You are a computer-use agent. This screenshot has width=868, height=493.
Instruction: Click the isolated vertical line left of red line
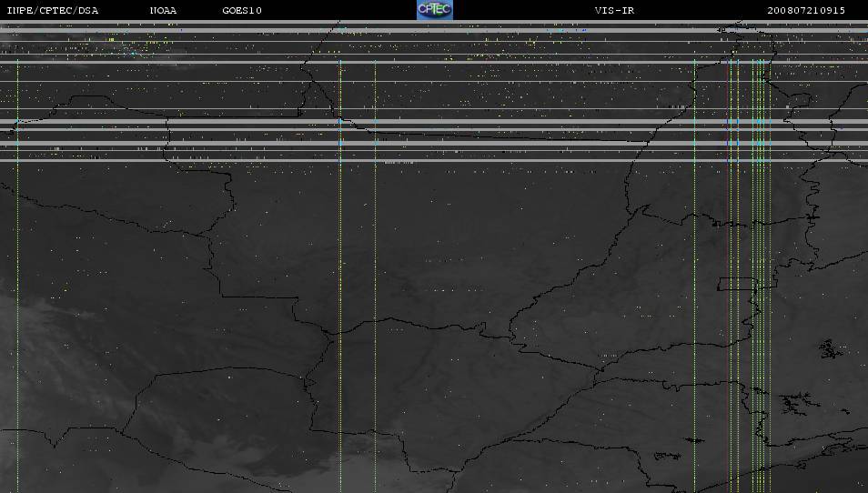[695, 277]
